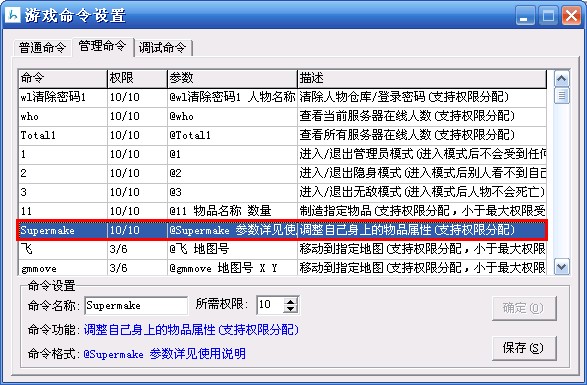The width and height of the screenshot is (587, 385).
Task: Select the Supermake command row
Action: tap(282, 230)
